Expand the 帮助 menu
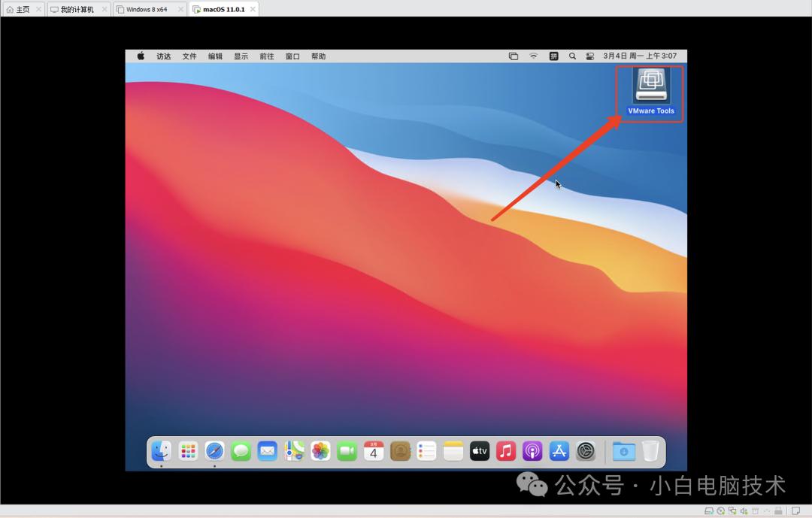 point(318,55)
